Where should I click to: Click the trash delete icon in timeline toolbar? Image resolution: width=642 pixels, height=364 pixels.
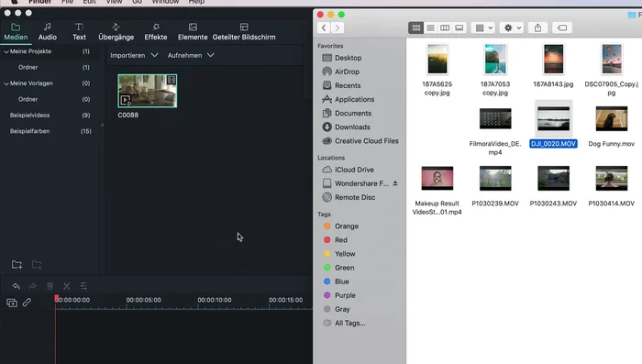50,286
